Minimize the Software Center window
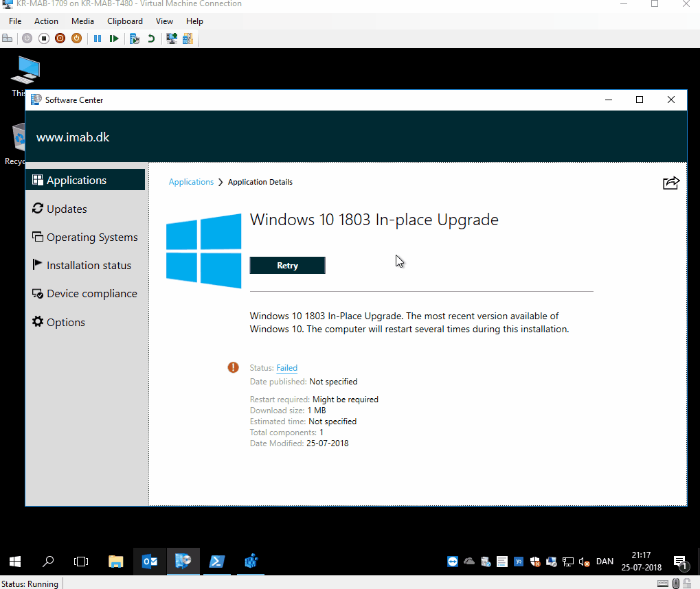Viewport: 700px width, 589px height. [609, 100]
